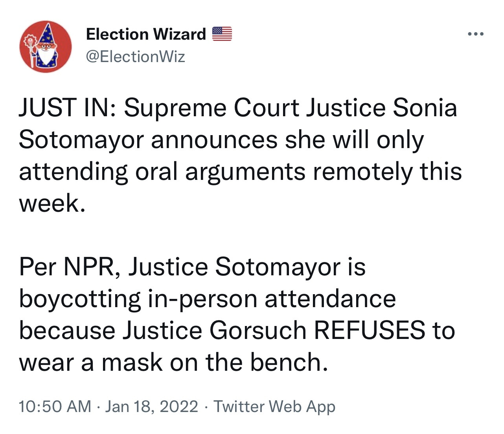This screenshot has width=504, height=434.
Task: Click the word "announces" in tweet
Action: coord(214,140)
